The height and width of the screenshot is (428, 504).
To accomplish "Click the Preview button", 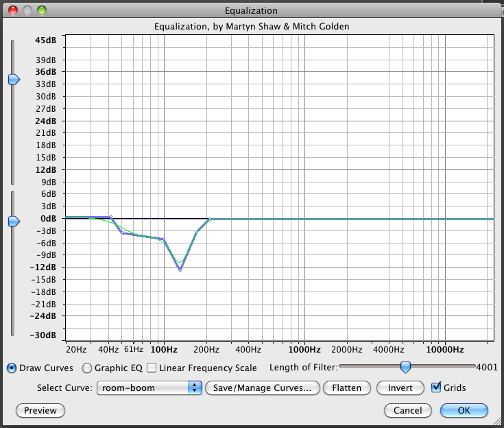I will [x=40, y=410].
